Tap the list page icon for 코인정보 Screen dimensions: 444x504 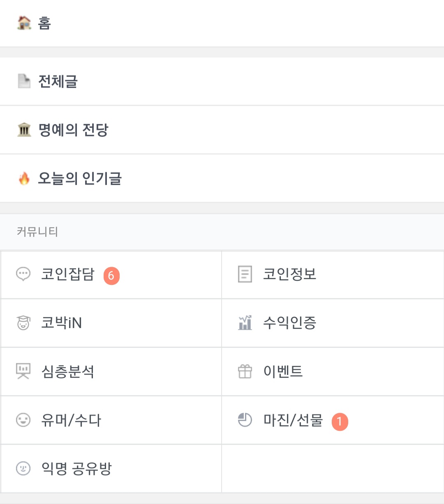point(245,274)
